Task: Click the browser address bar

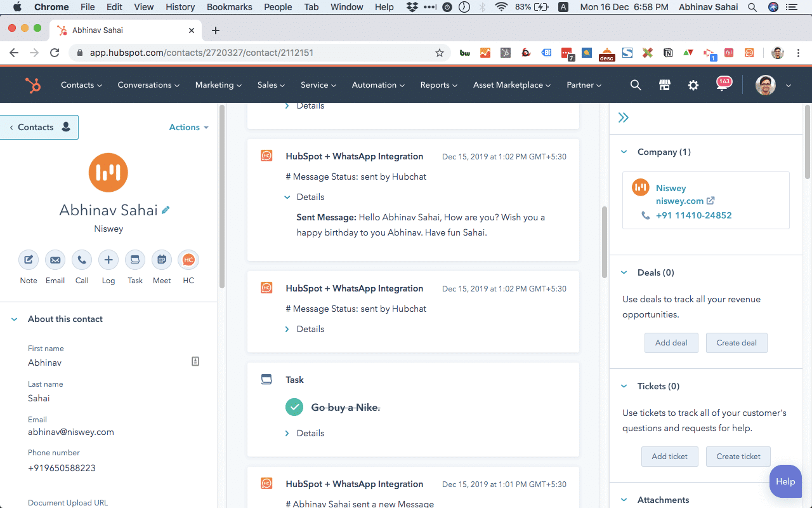Action: [260, 53]
